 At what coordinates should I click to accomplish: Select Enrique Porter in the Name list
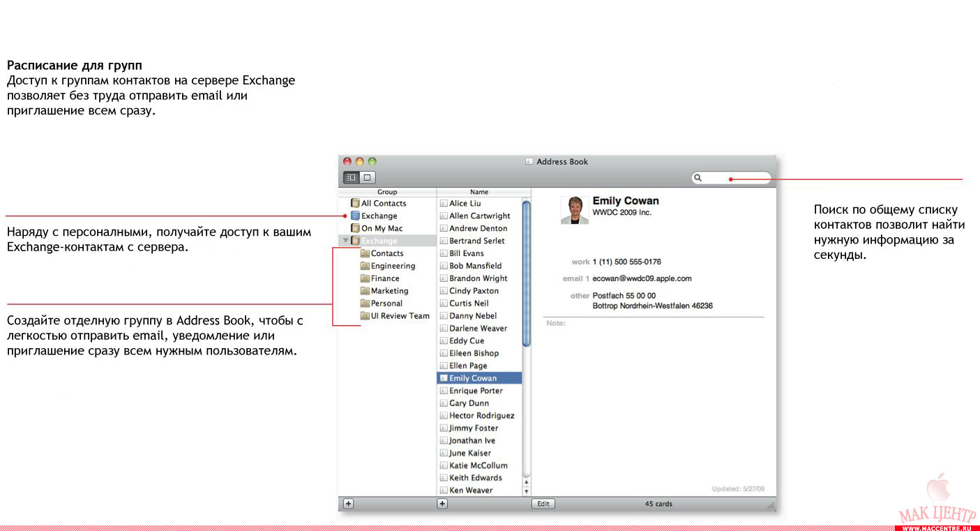click(x=479, y=391)
